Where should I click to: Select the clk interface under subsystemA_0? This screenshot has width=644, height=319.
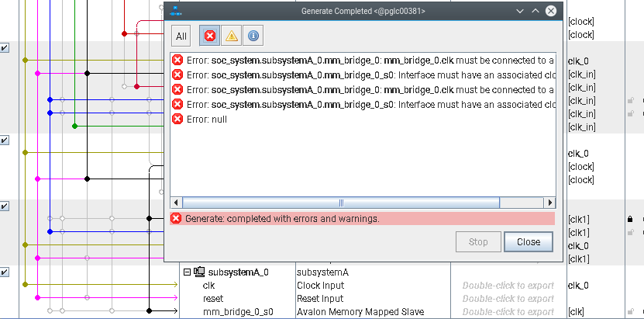point(208,286)
